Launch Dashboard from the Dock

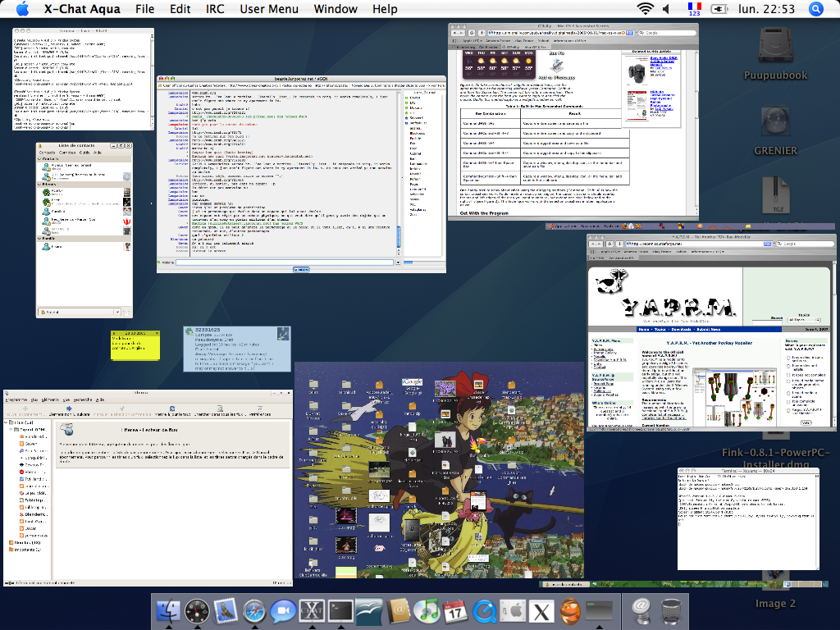[x=197, y=611]
